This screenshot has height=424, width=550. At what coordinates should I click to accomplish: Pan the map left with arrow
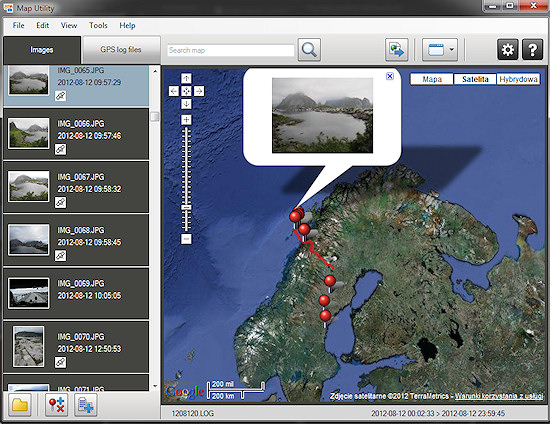pyautogui.click(x=174, y=91)
